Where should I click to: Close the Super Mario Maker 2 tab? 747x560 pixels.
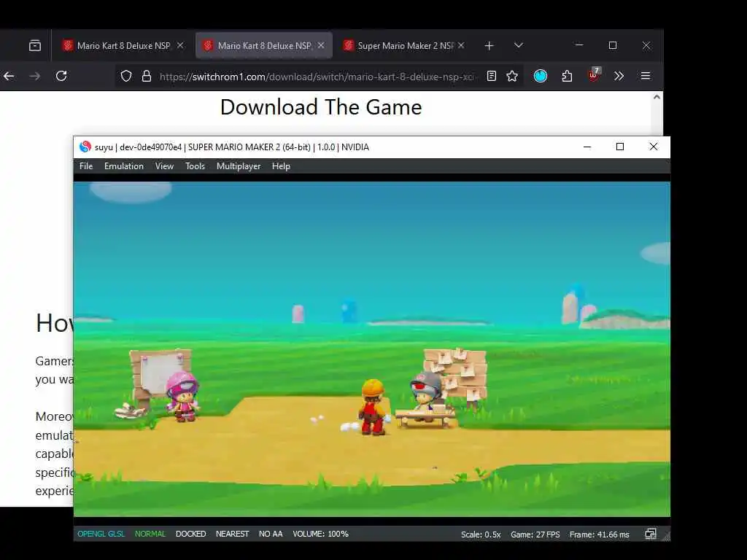pyautogui.click(x=461, y=45)
